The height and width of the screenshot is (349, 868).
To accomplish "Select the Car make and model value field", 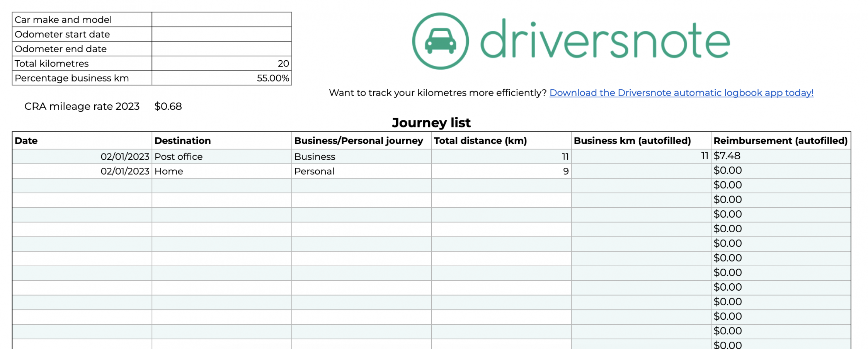I will pyautogui.click(x=222, y=19).
